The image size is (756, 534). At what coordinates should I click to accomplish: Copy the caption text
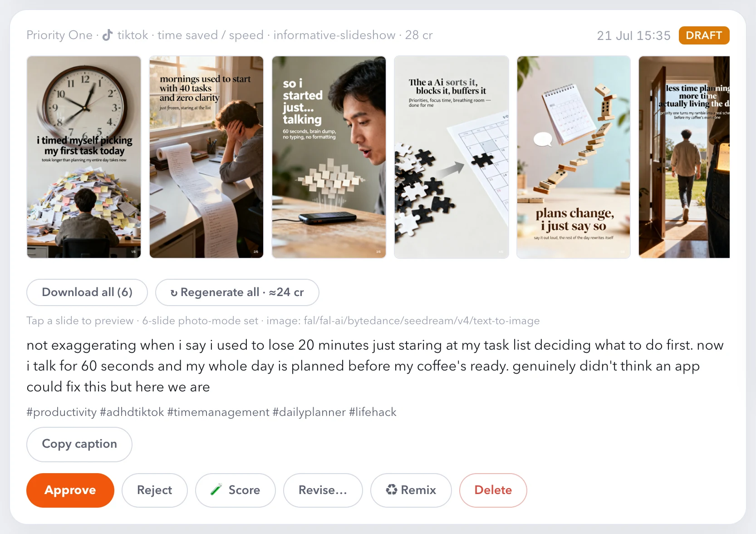[79, 444]
